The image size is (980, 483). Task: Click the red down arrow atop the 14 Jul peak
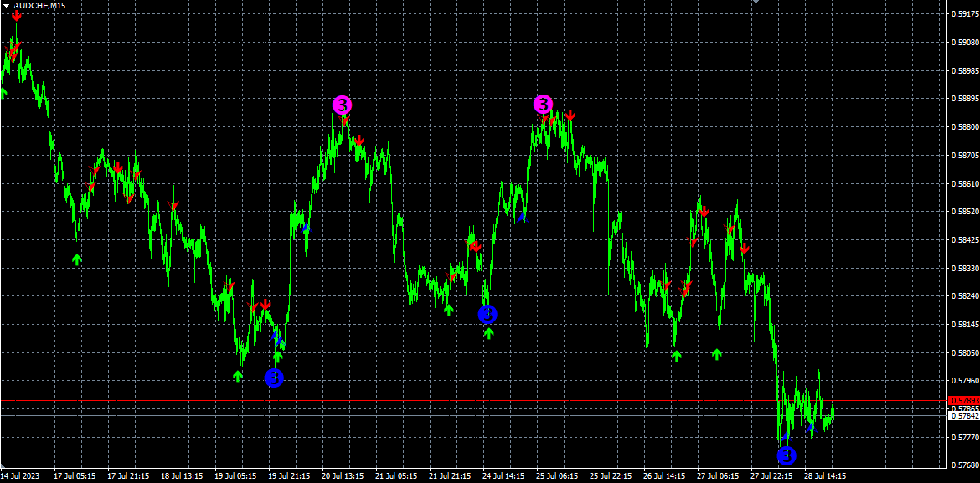17,16
